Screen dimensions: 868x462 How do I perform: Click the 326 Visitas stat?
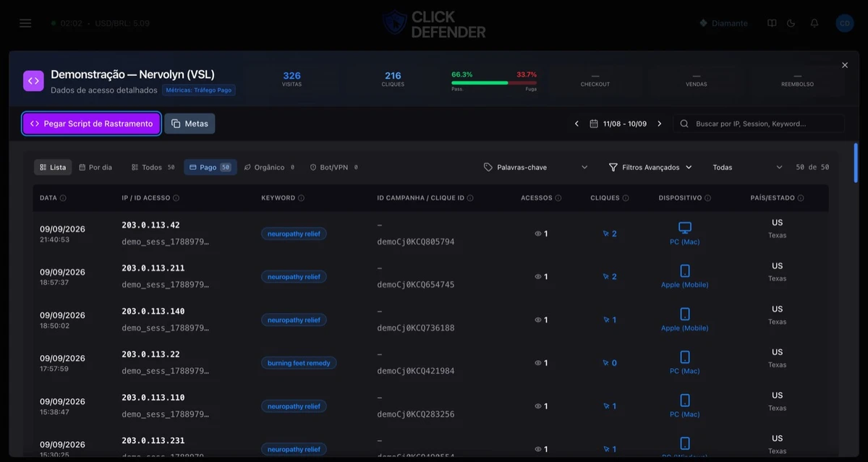pyautogui.click(x=292, y=79)
